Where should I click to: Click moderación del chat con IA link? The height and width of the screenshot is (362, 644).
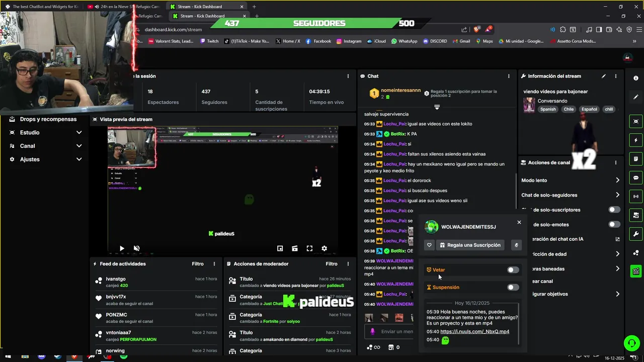point(571,239)
